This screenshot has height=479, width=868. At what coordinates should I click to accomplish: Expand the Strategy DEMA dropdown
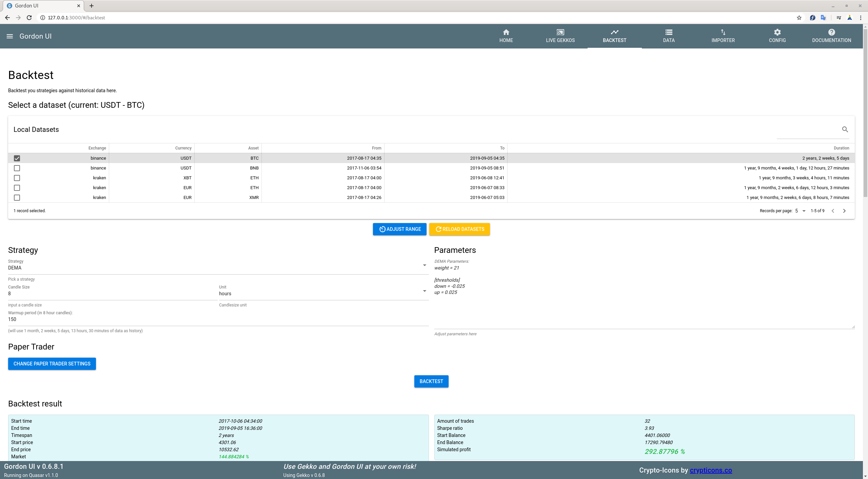(x=424, y=265)
